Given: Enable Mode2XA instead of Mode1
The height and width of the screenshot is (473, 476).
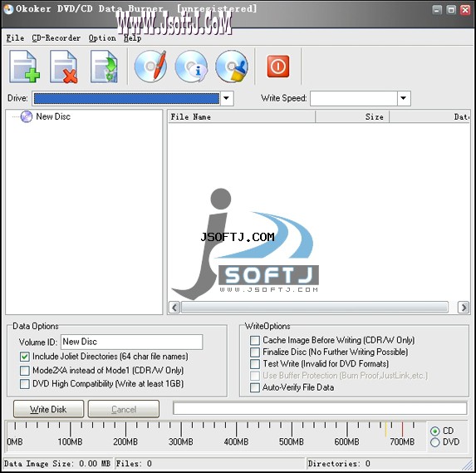Looking at the screenshot, I should tap(25, 370).
